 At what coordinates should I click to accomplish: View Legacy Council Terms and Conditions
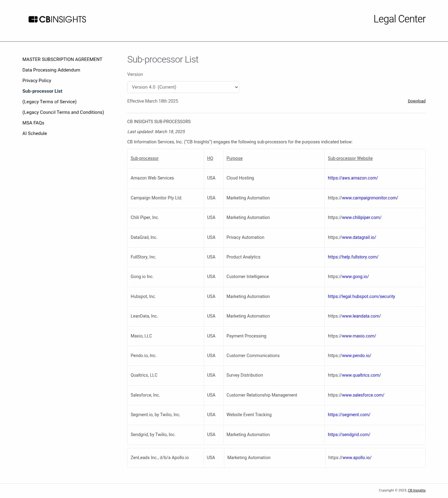[63, 112]
